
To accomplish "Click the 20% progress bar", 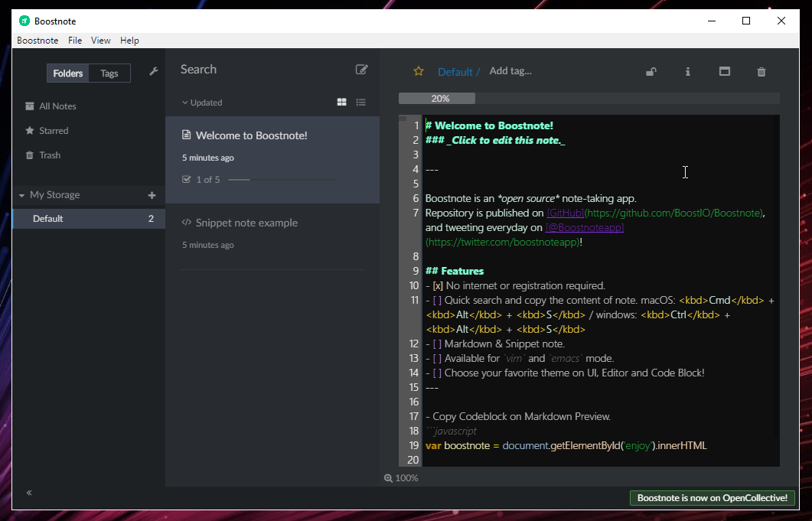I will pos(589,99).
